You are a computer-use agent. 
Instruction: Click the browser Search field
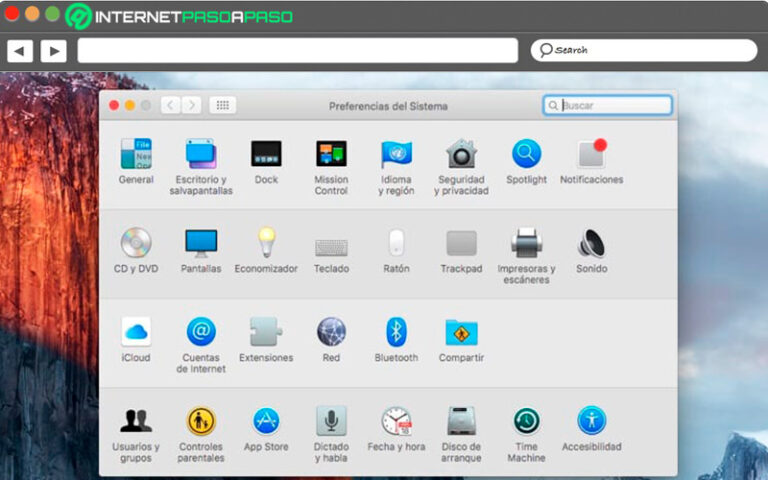pyautogui.click(x=644, y=50)
